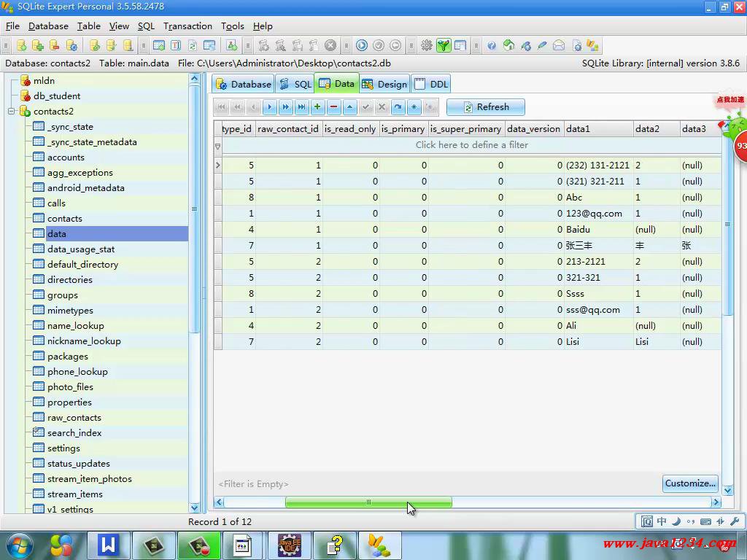
Task: Click the Customize... filter button
Action: point(690,483)
